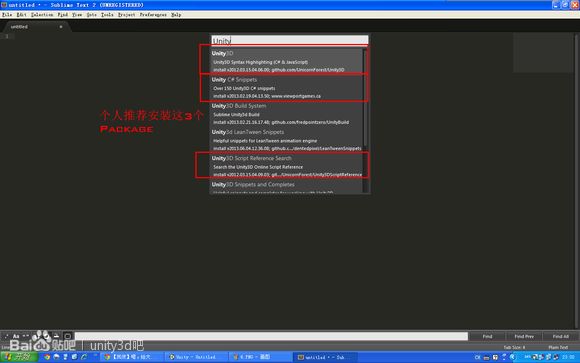
Task: Open the Preferences menu
Action: [153, 15]
